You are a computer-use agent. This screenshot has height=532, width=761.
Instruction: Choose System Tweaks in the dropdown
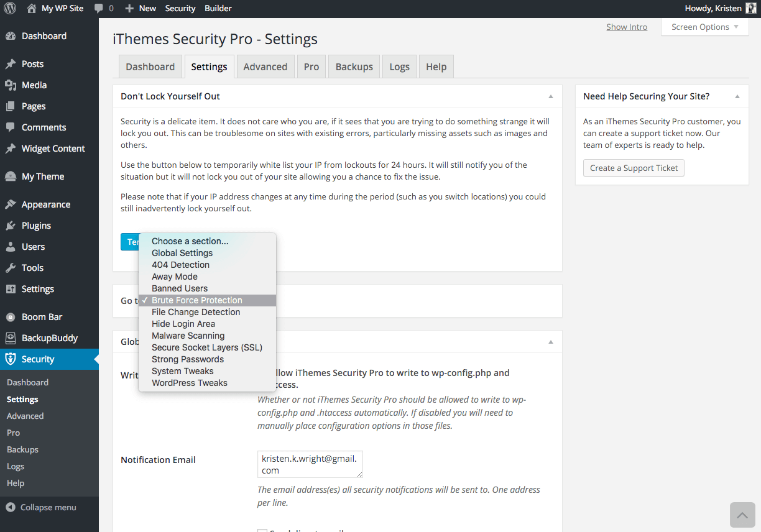click(x=207, y=371)
